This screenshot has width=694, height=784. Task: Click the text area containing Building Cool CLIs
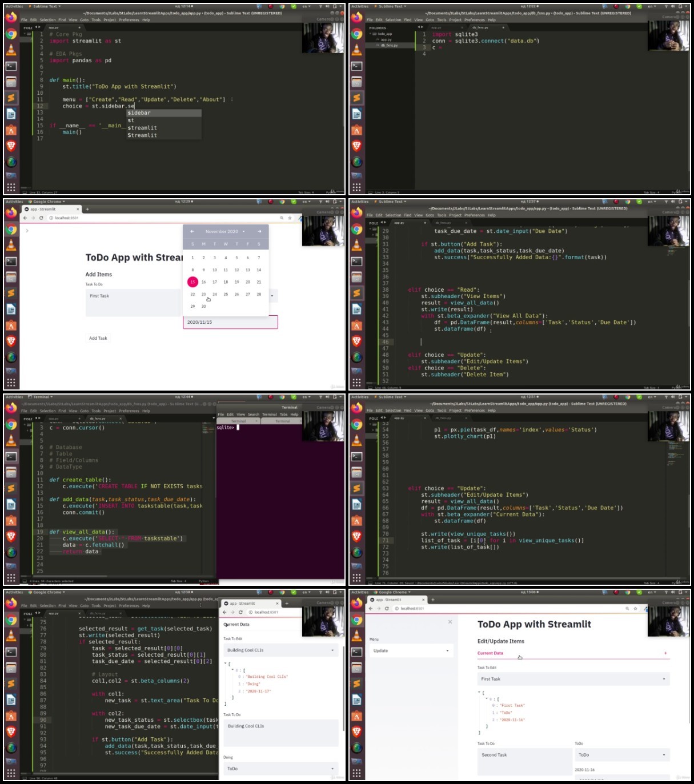pyautogui.click(x=281, y=733)
